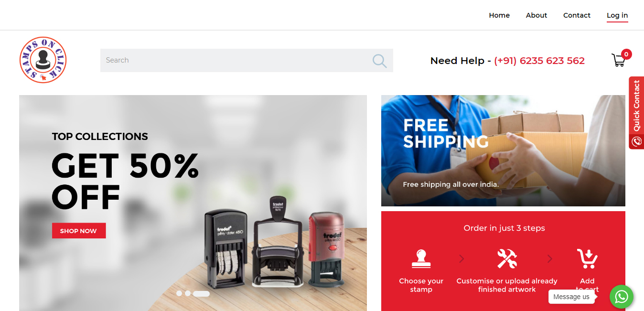Screen dimensions: 644x311
Task: Click the Log in link
Action: [617, 15]
